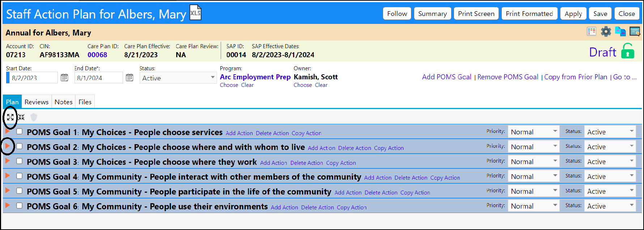Close the staff action plan
The image size is (644, 230).
pyautogui.click(x=627, y=13)
